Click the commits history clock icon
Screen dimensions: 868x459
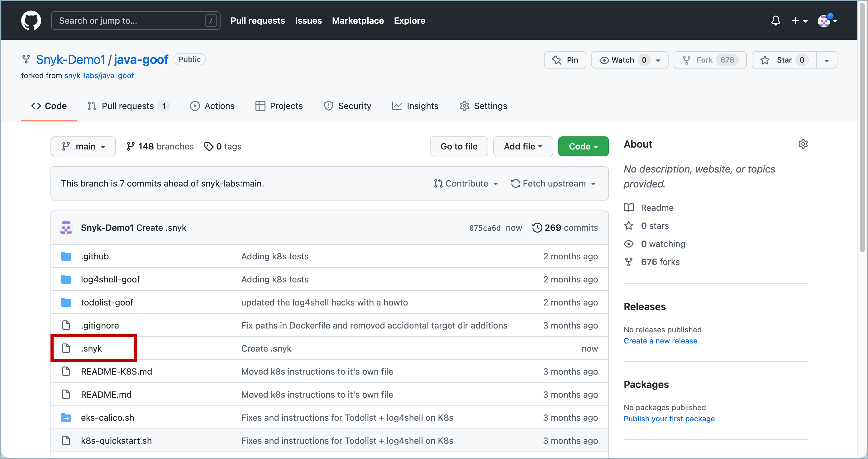click(x=537, y=227)
